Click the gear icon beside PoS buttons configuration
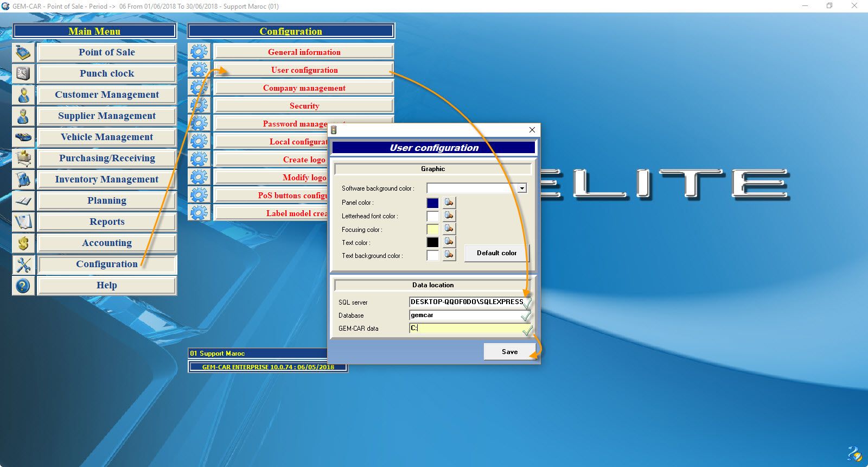Screen dimensions: 868x467 199,195
